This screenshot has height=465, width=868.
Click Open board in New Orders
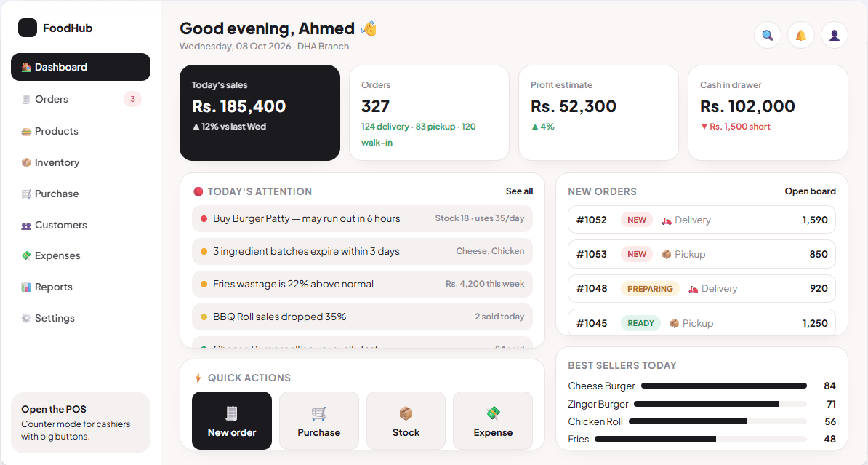tap(810, 191)
